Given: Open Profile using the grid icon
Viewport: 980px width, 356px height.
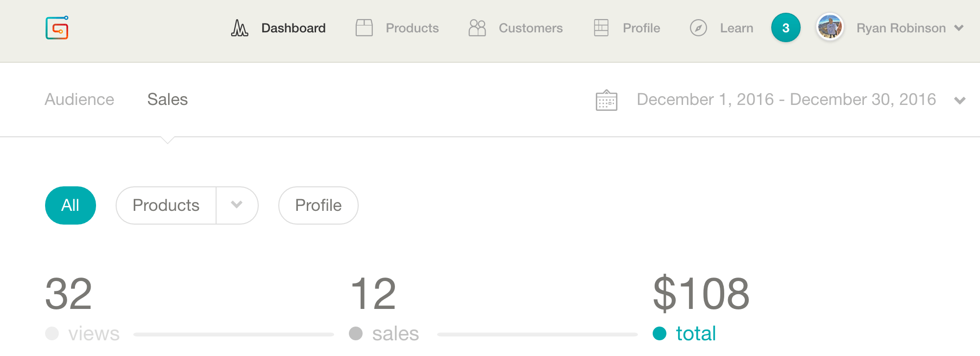Looking at the screenshot, I should [x=602, y=28].
